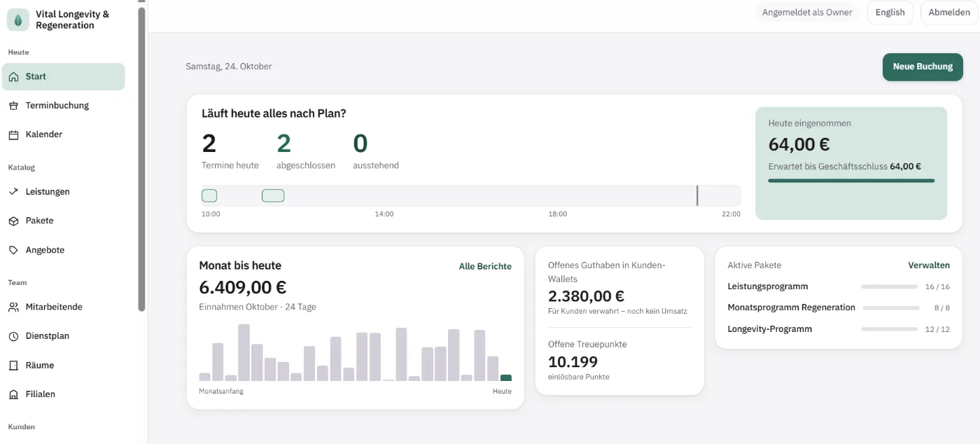Viewport: 980px width, 444px height.
Task: Click the 2 Termine heute count
Action: click(209, 144)
